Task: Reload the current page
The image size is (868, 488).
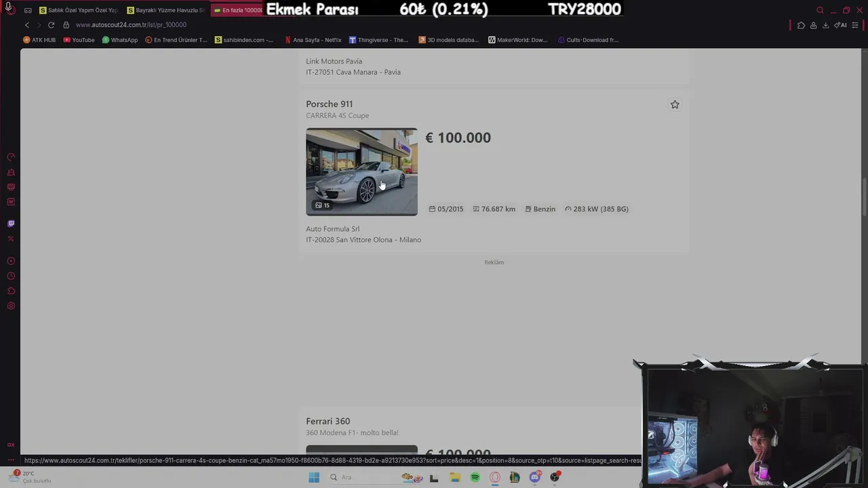Action: 51,25
